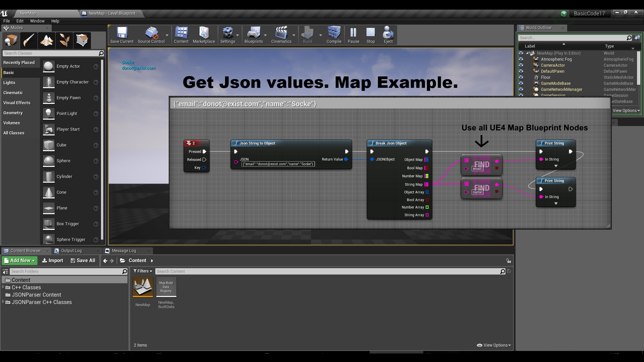Toggle sources panel folder tree icon

click(x=5, y=271)
